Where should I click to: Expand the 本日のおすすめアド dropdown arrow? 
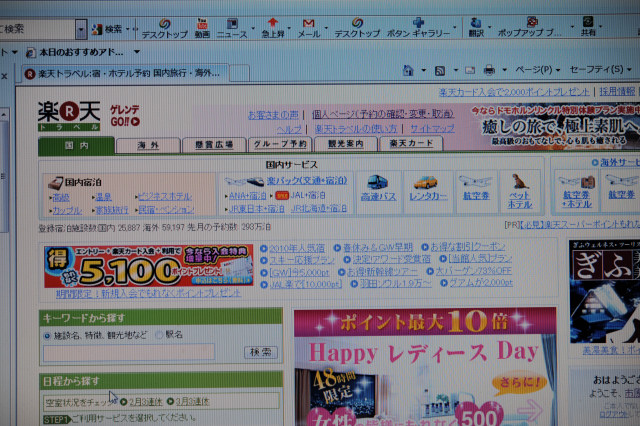pyautogui.click(x=137, y=52)
